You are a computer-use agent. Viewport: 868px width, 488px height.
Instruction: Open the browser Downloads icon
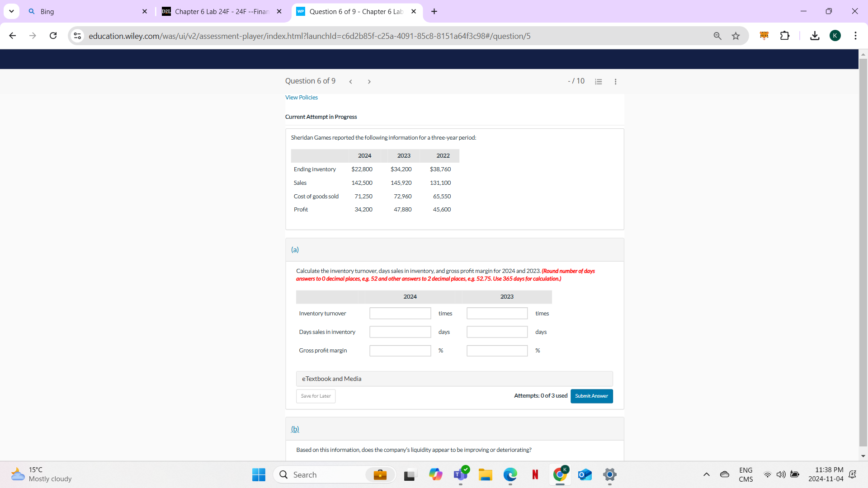[814, 36]
